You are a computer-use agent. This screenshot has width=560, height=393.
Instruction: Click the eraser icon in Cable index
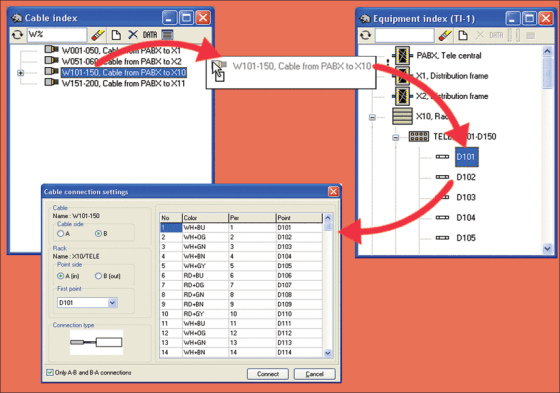click(98, 35)
